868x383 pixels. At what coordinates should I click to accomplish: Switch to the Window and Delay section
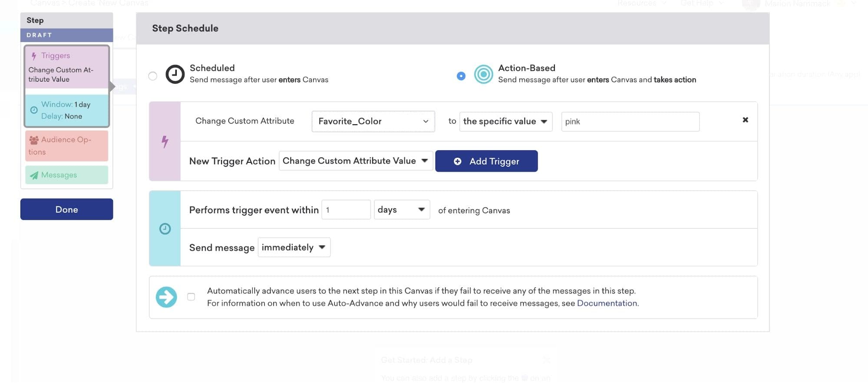tap(66, 110)
